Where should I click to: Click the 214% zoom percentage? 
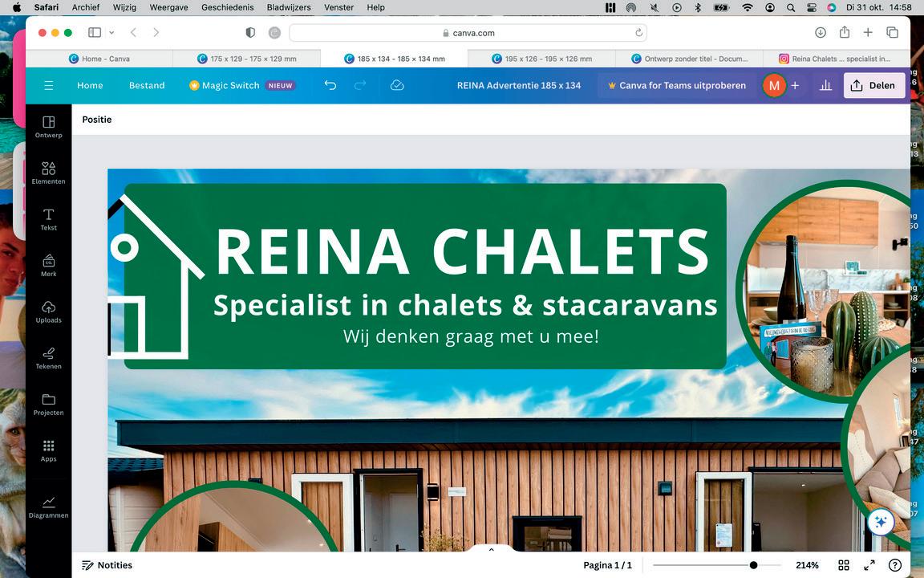(x=807, y=565)
